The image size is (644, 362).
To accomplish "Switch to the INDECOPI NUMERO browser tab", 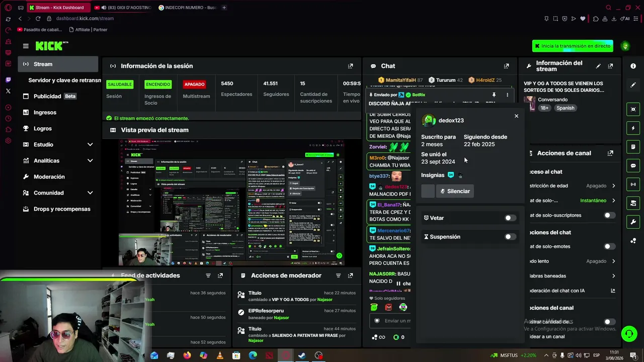I will [187, 8].
